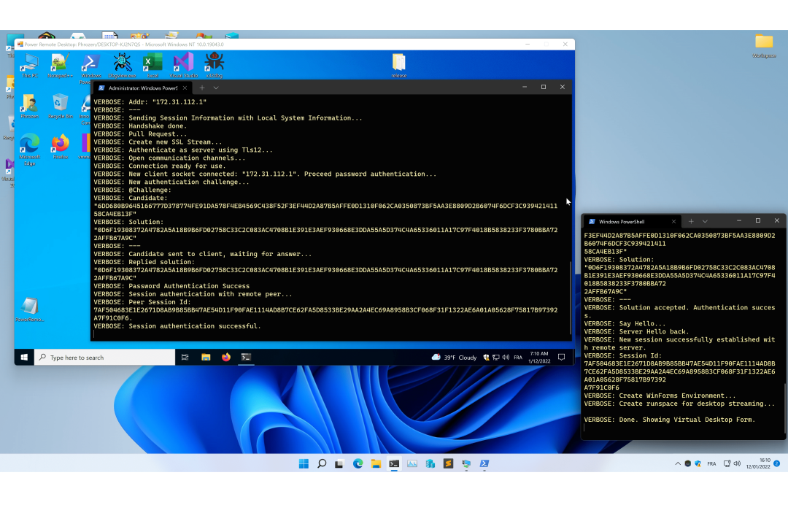The width and height of the screenshot is (788, 532).
Task: Open Search on host taskbar
Action: 322,463
